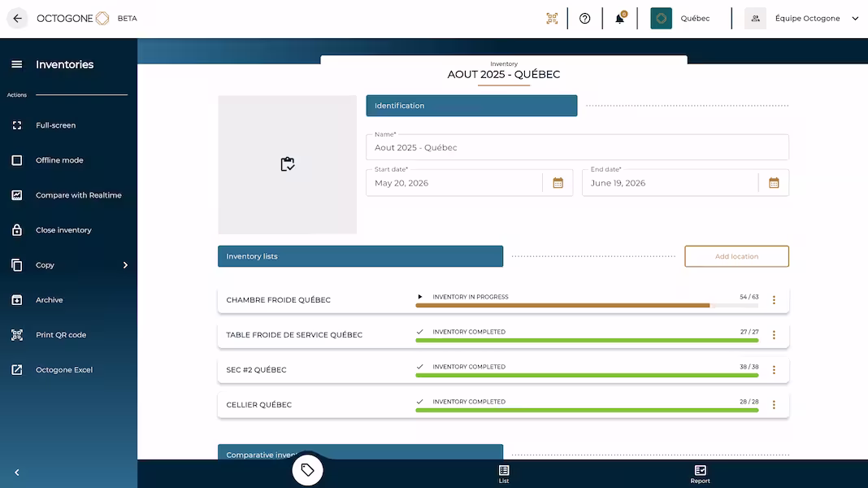Viewport: 868px width, 488px height.
Task: Select Print QR code in sidebar
Action: (x=61, y=335)
